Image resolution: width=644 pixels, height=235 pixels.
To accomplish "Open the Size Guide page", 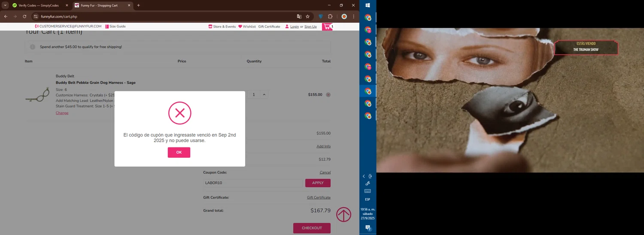I will [115, 27].
